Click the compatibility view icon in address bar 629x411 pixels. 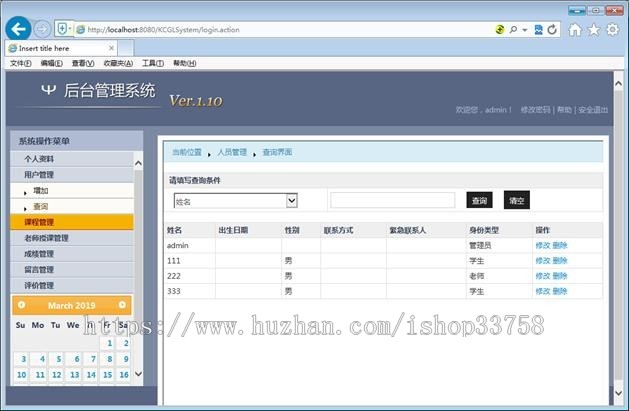[x=538, y=29]
